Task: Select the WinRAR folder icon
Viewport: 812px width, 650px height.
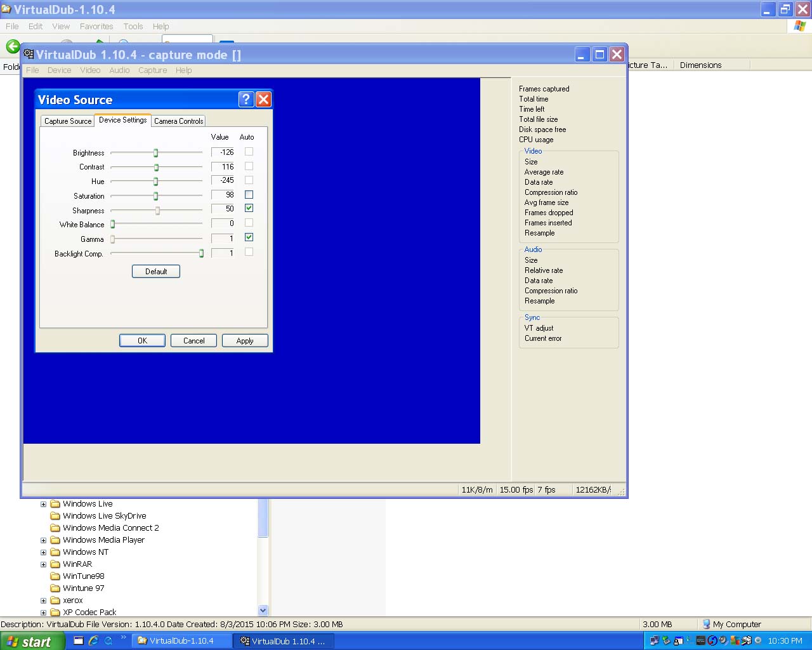Action: point(55,564)
